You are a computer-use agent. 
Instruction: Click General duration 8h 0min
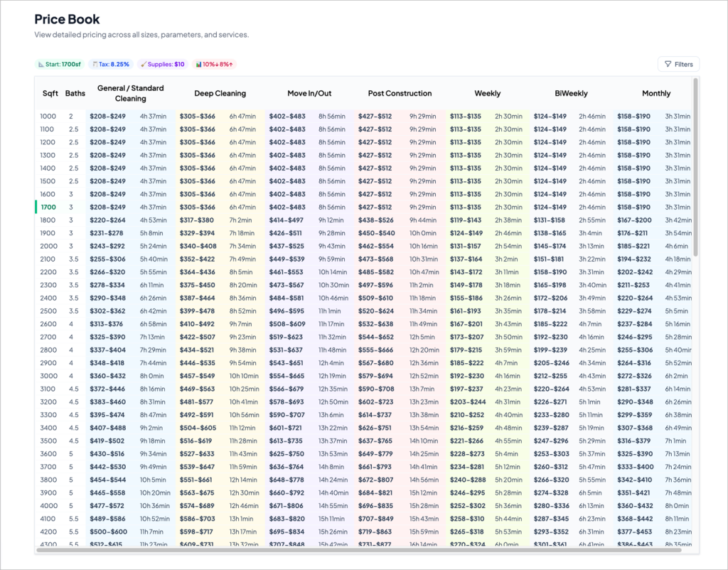(x=152, y=376)
